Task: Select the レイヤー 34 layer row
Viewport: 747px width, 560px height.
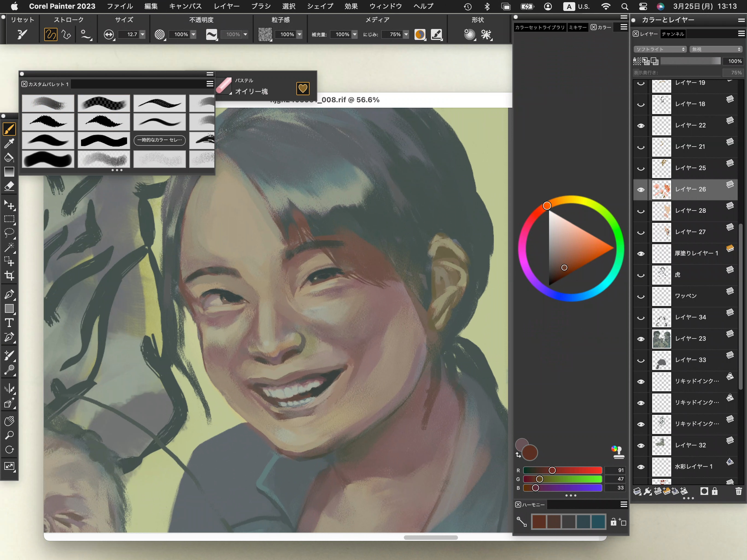Action: tap(685, 317)
